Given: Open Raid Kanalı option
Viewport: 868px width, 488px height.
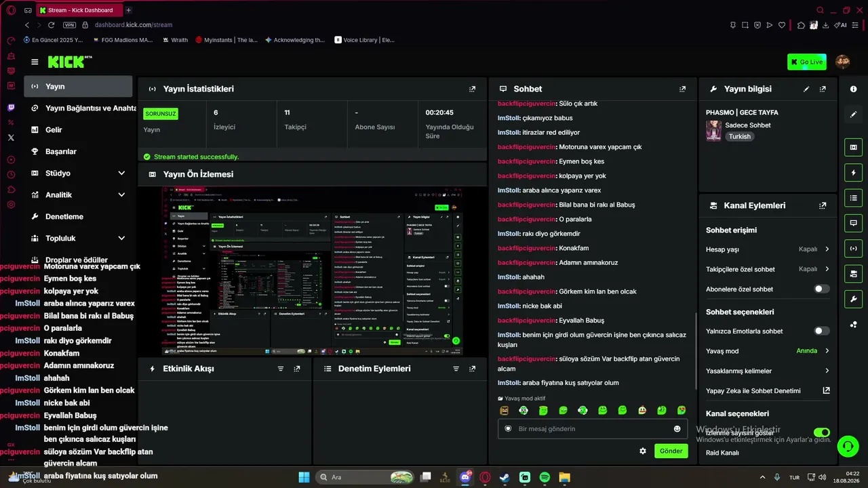Looking at the screenshot, I should [722, 453].
